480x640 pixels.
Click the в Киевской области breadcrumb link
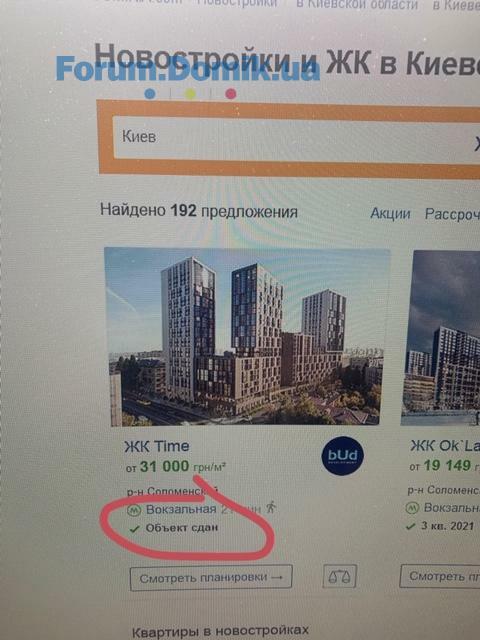tap(357, 4)
